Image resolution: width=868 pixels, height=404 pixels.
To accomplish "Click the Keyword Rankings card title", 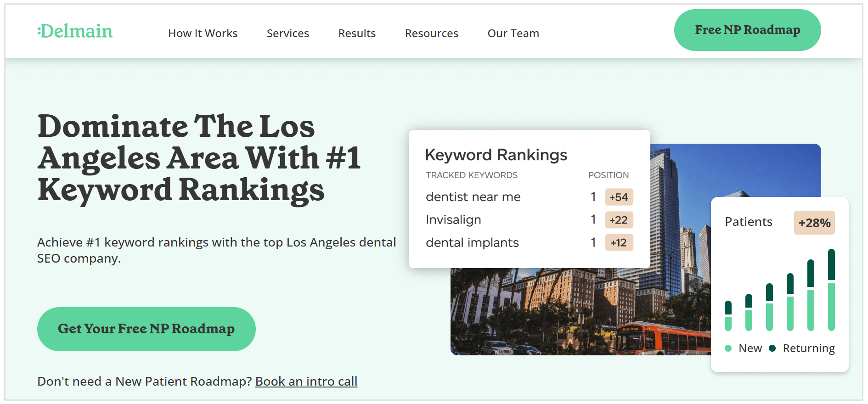I will click(496, 155).
